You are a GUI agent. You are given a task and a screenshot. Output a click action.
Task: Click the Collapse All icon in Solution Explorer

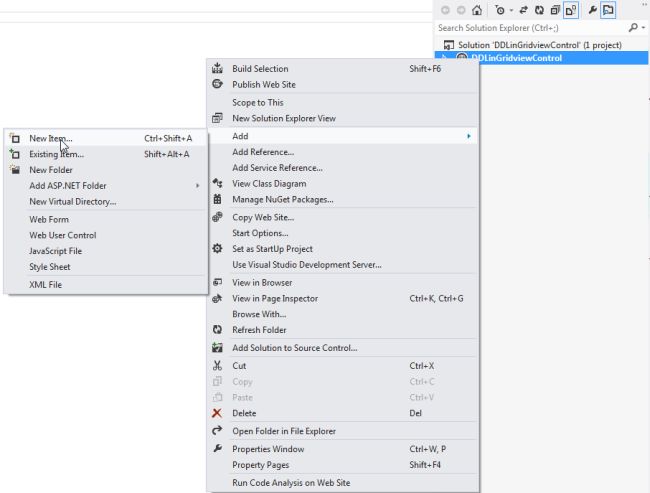pyautogui.click(x=555, y=10)
